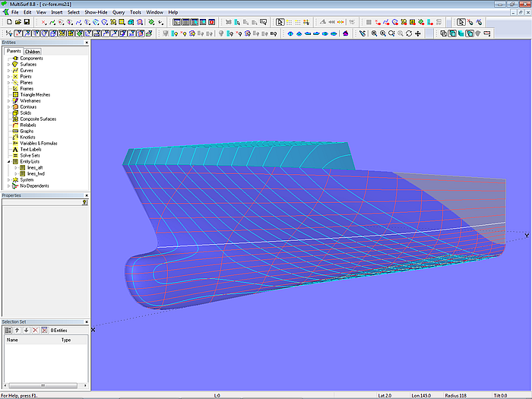
Task: Click the Zoom In magnifier icon
Action: 383,33
